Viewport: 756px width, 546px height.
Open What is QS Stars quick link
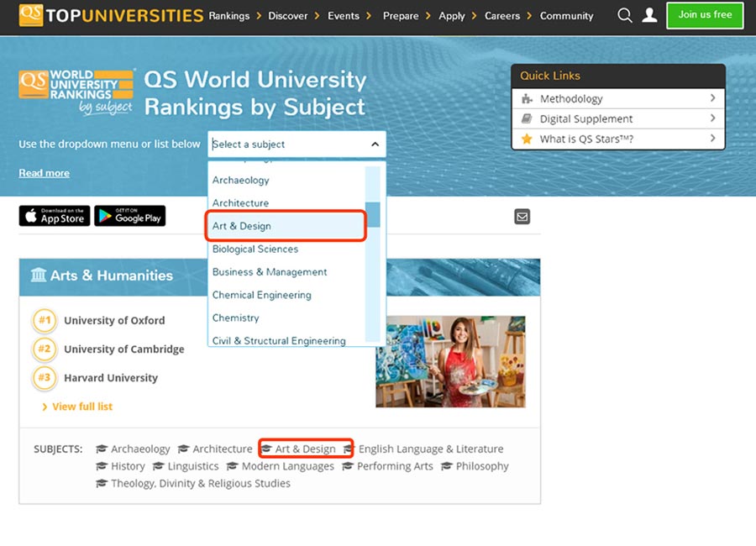[x=618, y=139]
